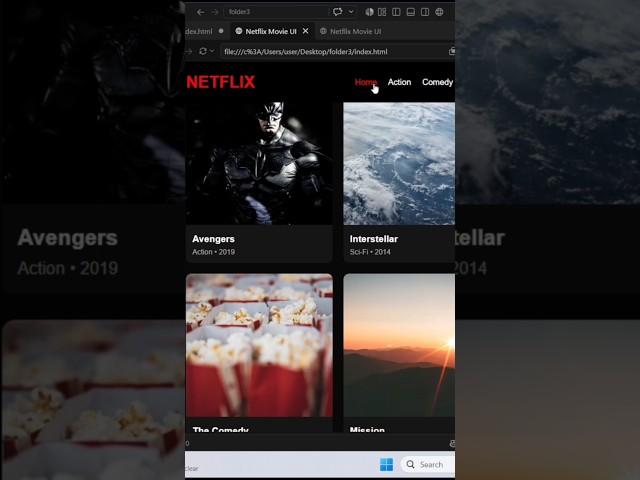This screenshot has height=480, width=640.
Task: Toggle the secondary sidebar icon
Action: 425,12
